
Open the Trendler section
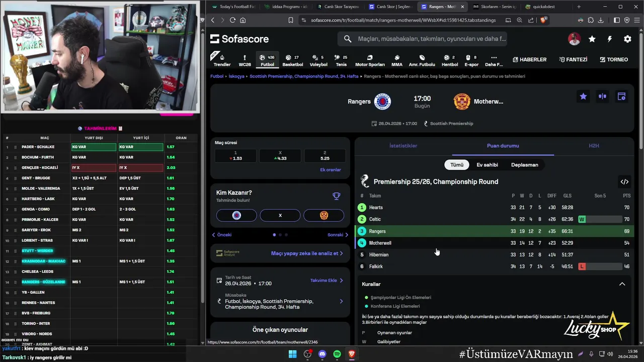[222, 60]
